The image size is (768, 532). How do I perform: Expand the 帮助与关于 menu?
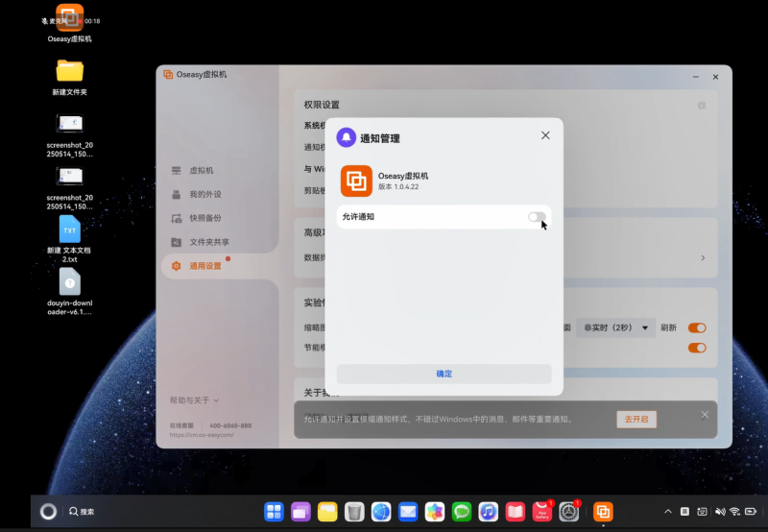click(195, 400)
